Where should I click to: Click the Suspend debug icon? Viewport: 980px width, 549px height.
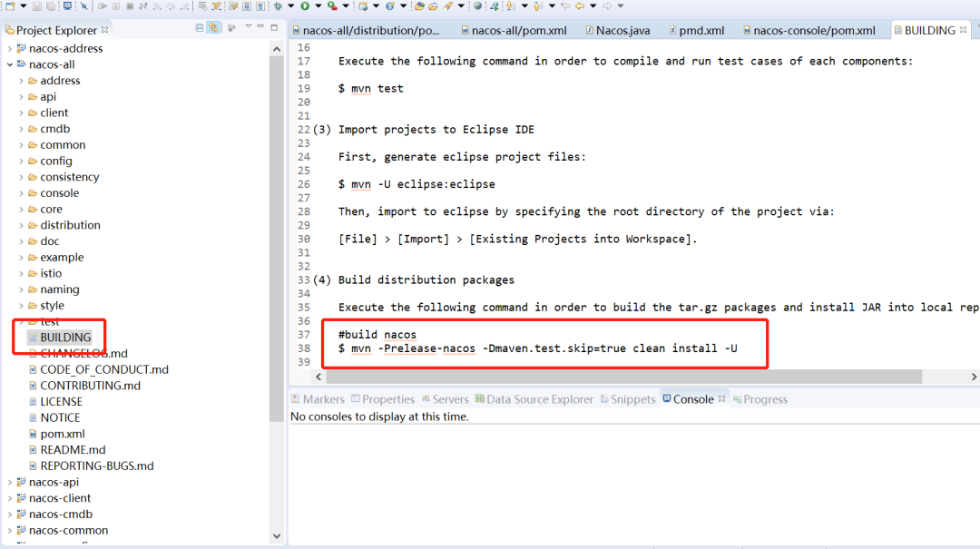click(x=116, y=6)
